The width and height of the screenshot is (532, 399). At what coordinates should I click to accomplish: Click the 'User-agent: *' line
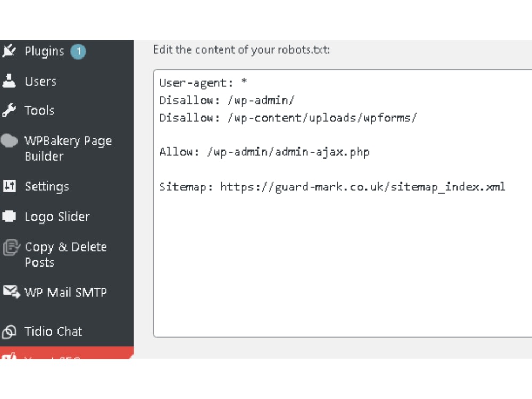tap(203, 83)
